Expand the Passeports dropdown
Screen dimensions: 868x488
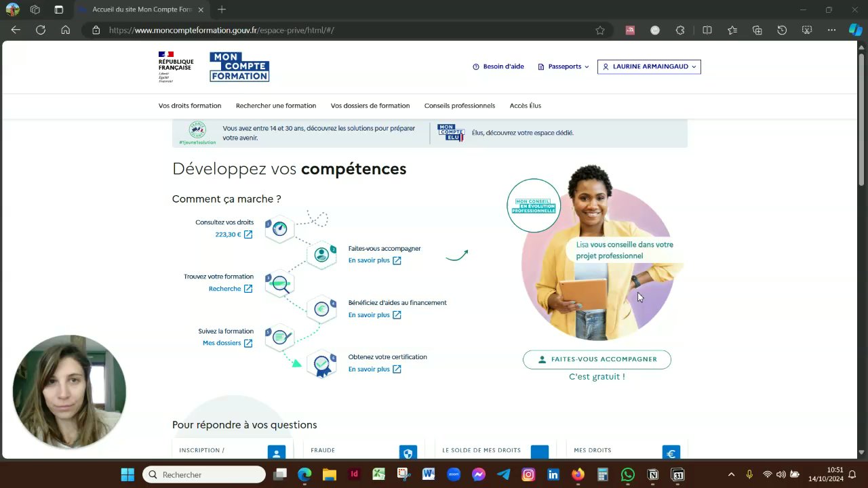coord(564,66)
